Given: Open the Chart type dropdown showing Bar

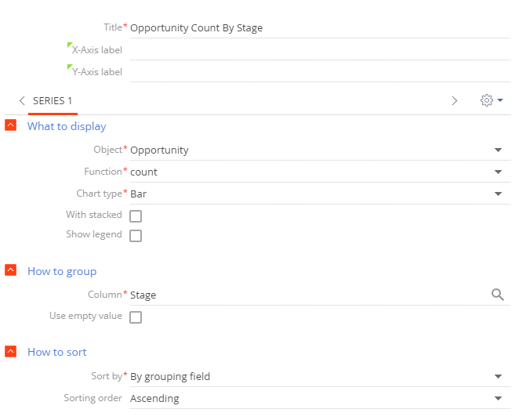Looking at the screenshot, I should click(x=320, y=194).
